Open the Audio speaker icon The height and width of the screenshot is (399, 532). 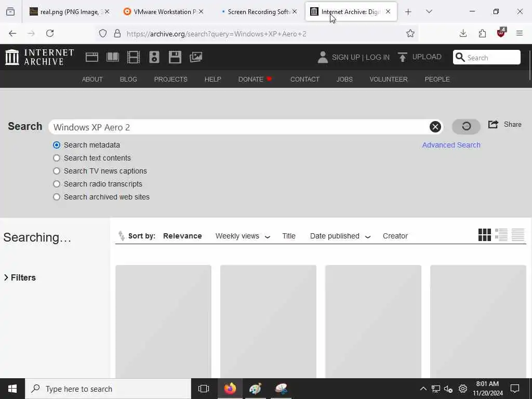[154, 57]
